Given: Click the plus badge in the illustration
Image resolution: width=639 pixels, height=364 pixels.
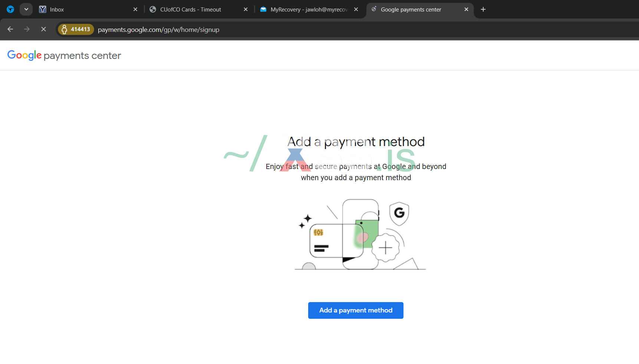Looking at the screenshot, I should [386, 248].
